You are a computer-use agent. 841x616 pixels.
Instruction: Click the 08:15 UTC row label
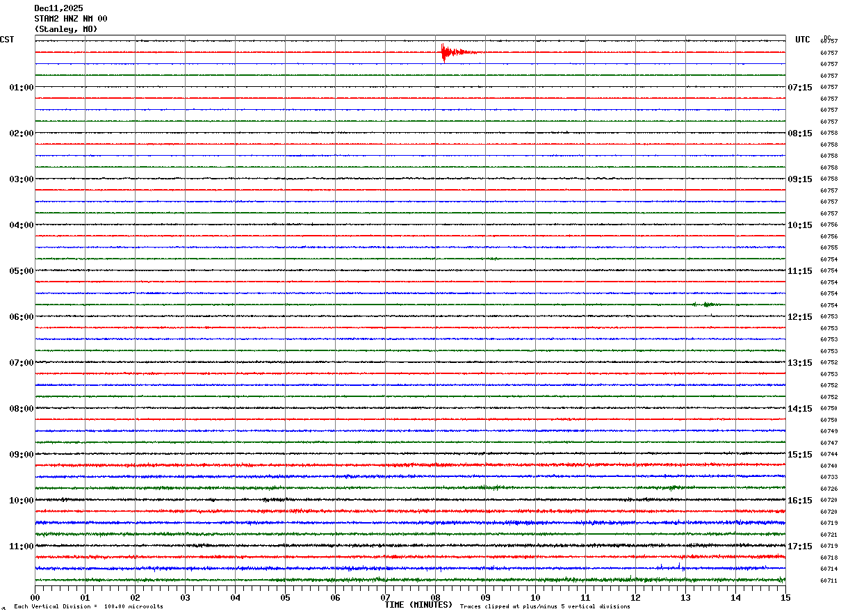coord(799,133)
